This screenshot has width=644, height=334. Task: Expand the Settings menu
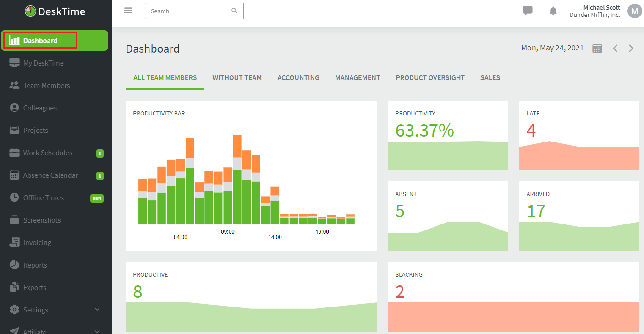coord(35,310)
